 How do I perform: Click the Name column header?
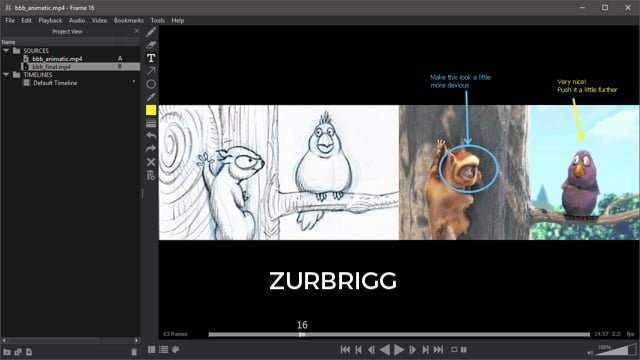coord(56,42)
